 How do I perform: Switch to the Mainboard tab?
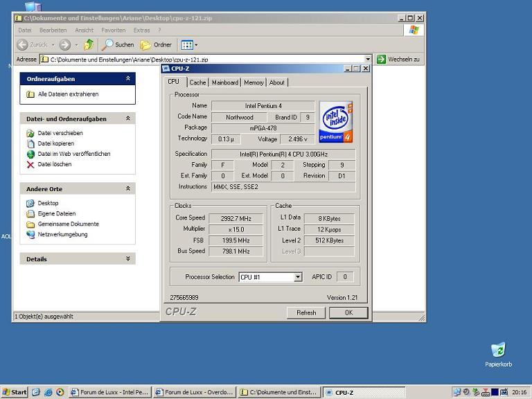click(x=225, y=82)
